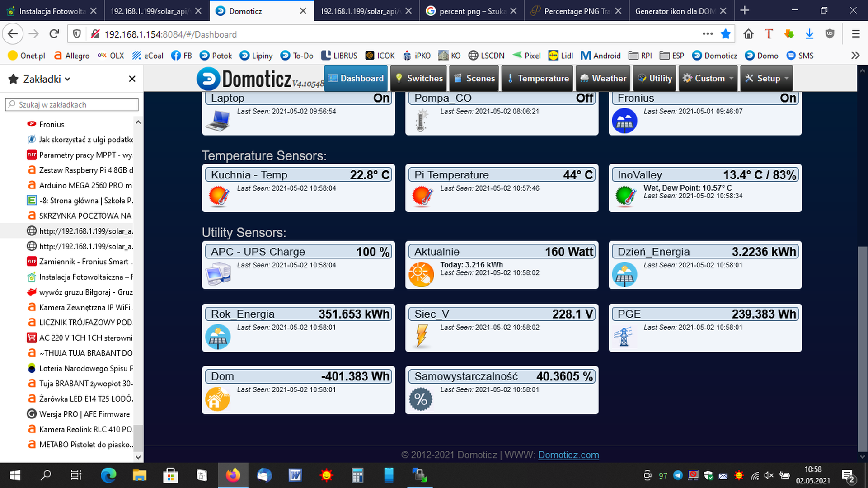Open the Onet.pl toolbar bookmark
The image size is (868, 488).
[27, 56]
